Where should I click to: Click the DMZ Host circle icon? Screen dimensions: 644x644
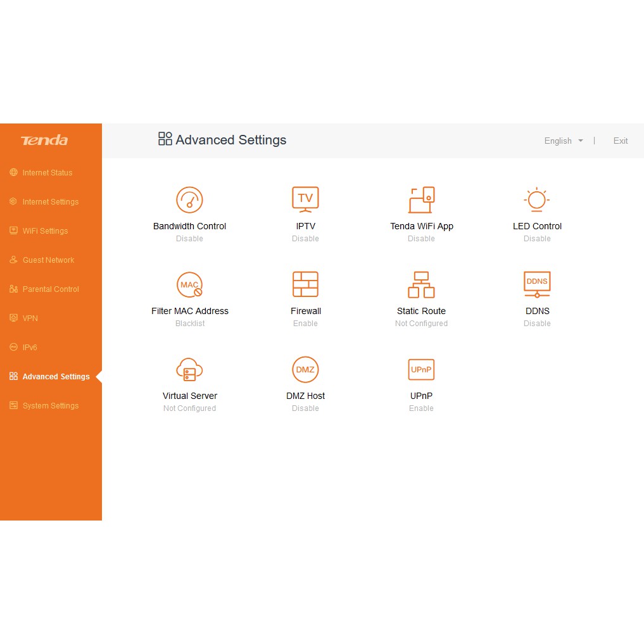305,370
